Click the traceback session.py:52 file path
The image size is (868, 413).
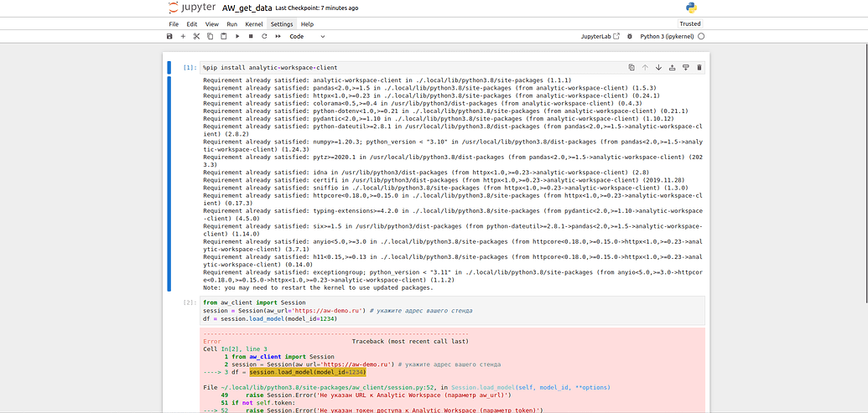pos(327,388)
